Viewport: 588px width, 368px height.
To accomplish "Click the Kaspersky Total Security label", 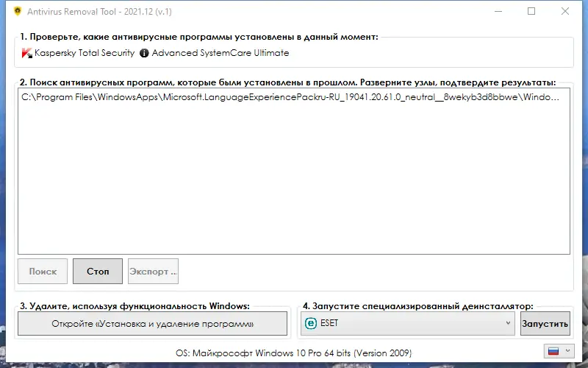I will [85, 53].
